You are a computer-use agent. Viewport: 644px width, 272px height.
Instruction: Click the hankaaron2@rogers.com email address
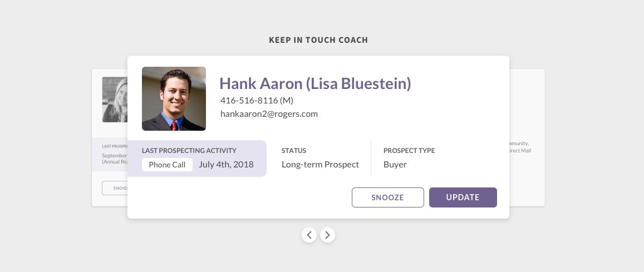click(269, 114)
